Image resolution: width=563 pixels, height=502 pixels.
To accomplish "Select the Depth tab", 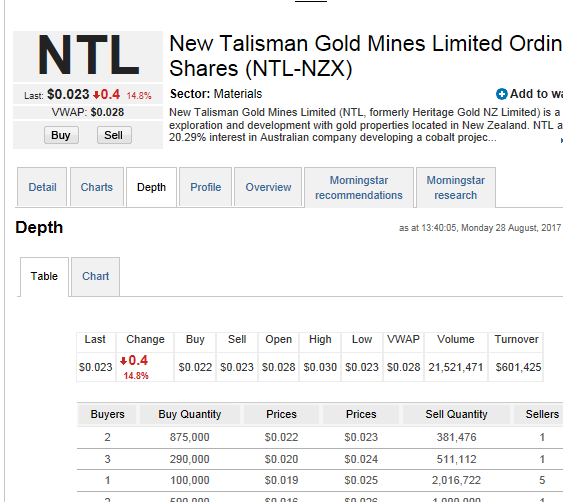I will click(x=152, y=187).
